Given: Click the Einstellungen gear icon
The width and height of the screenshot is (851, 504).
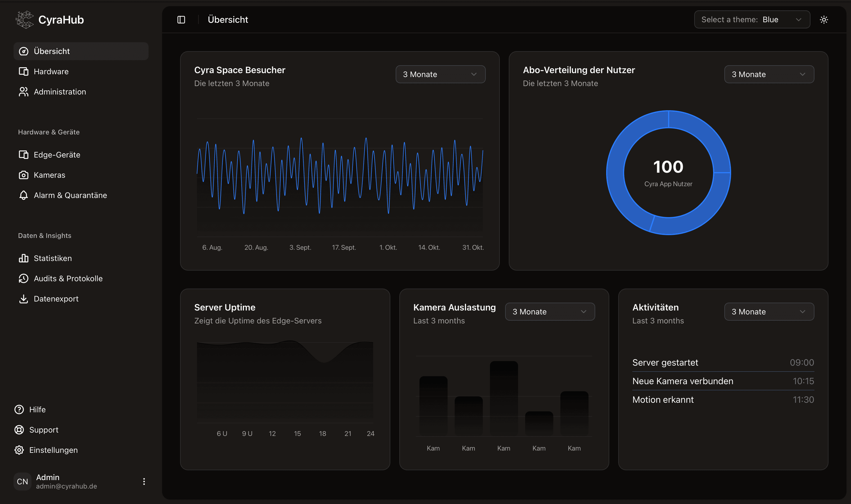Looking at the screenshot, I should (19, 450).
